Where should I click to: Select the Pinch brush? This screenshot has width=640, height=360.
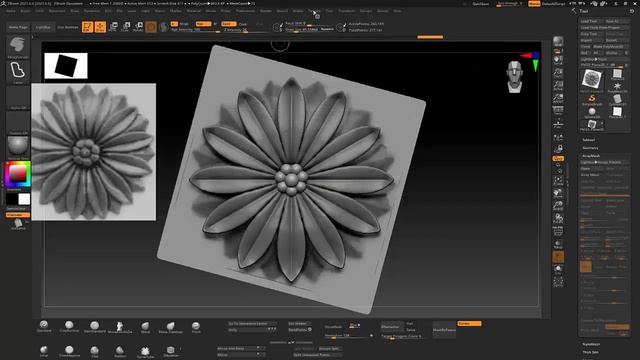[x=196, y=327]
